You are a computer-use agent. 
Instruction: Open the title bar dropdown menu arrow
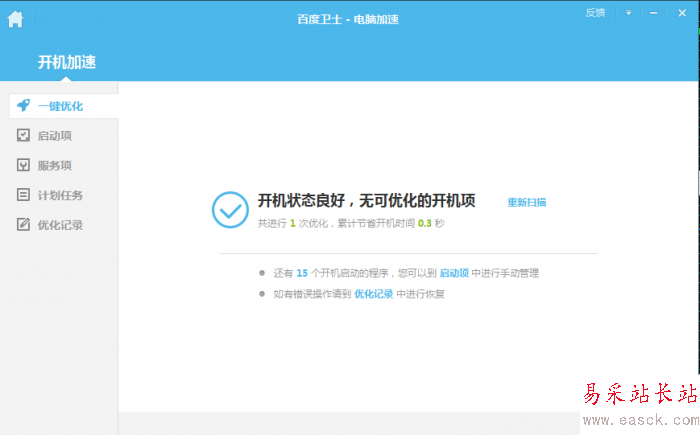629,13
